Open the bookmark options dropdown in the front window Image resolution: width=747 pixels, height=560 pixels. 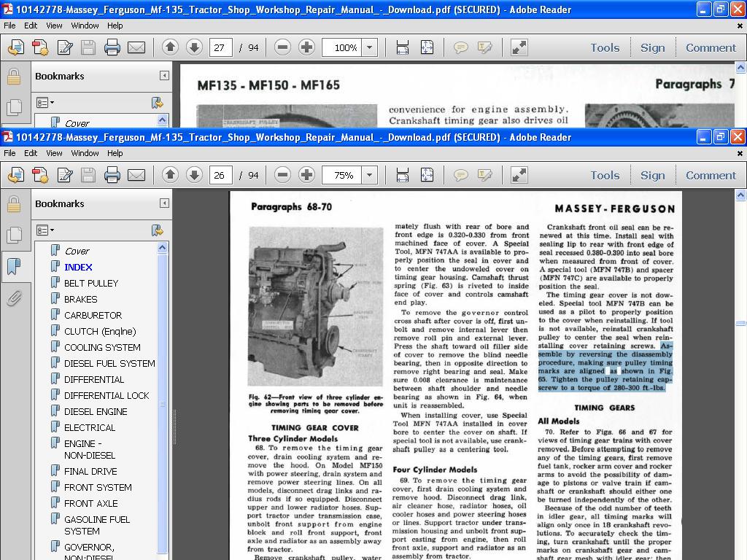45,230
